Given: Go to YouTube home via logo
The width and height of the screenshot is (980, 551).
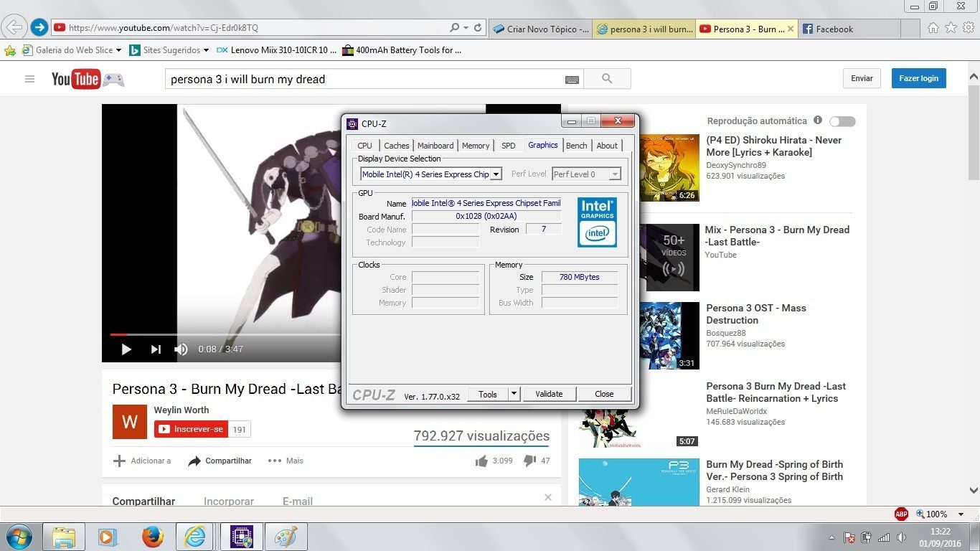Looking at the screenshot, I should [75, 79].
